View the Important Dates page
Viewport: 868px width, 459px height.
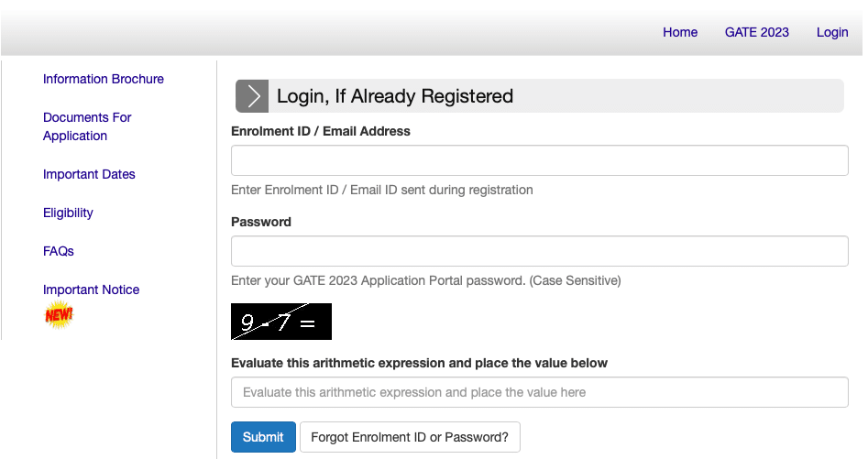(89, 174)
